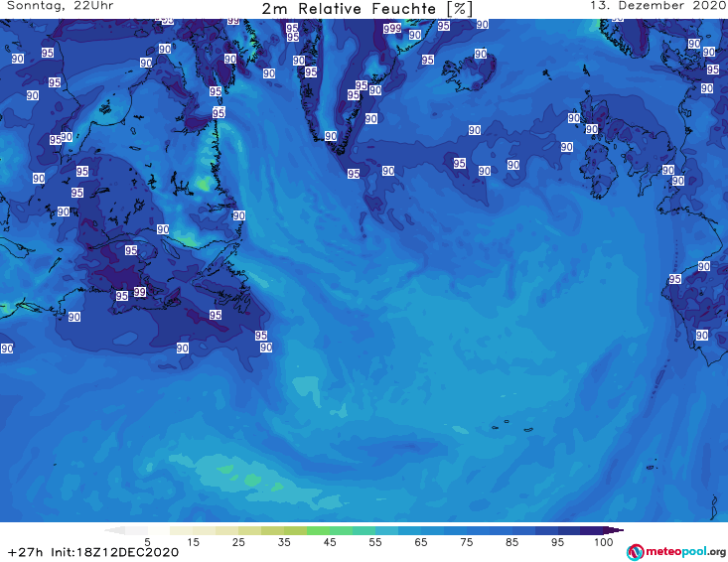This screenshot has width=728, height=562.
Task: Click the legend value label '5'
Action: (x=147, y=542)
